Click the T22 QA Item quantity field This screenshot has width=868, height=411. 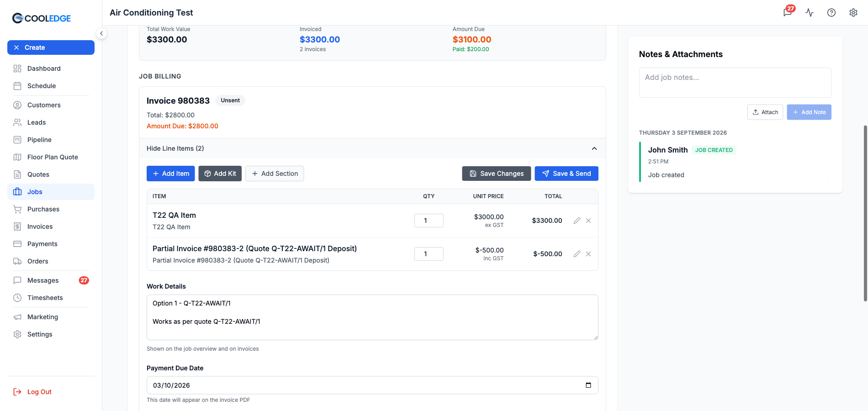[429, 221]
